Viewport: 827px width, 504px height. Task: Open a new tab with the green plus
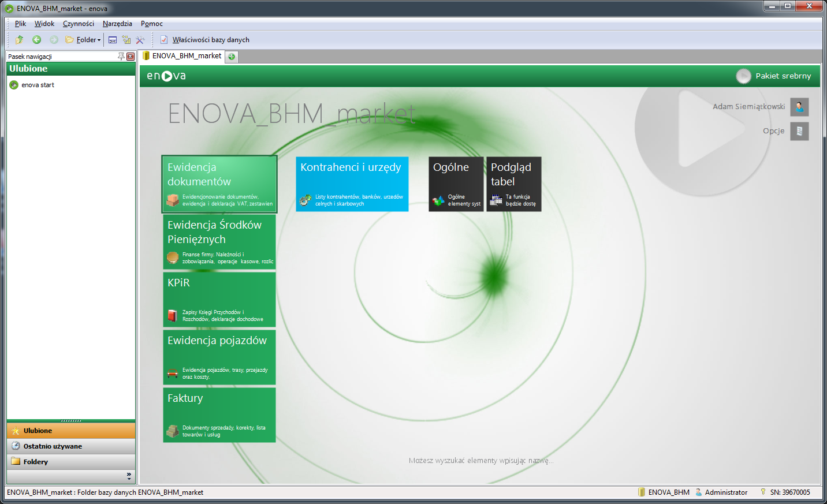[231, 57]
